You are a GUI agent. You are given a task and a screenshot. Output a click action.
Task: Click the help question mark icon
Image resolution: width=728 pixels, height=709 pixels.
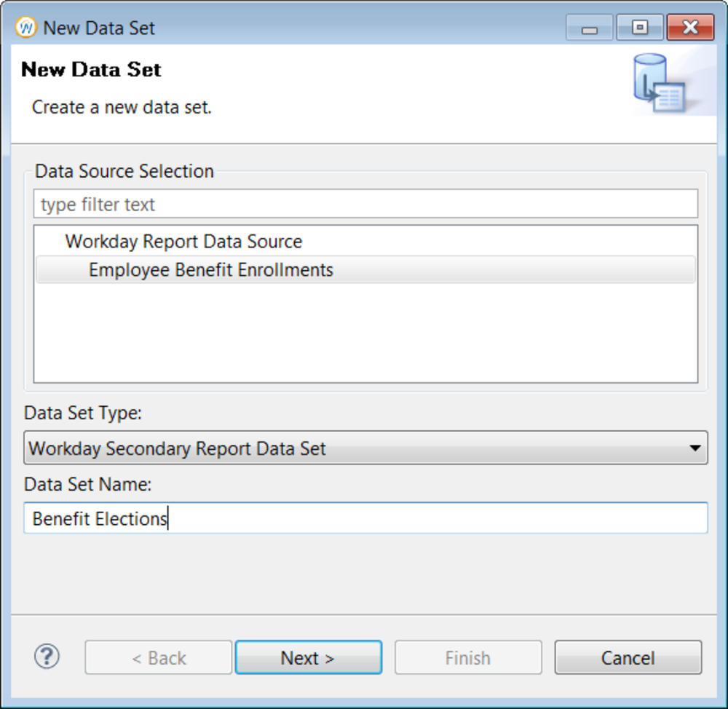click(47, 657)
